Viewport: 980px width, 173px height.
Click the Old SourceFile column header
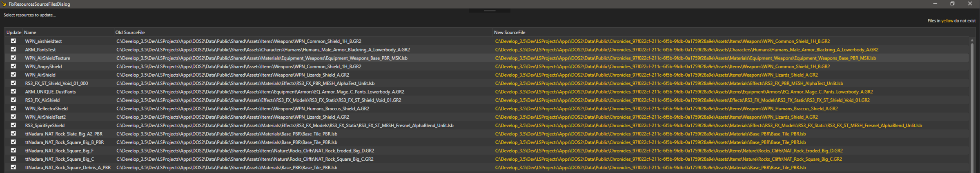click(130, 32)
